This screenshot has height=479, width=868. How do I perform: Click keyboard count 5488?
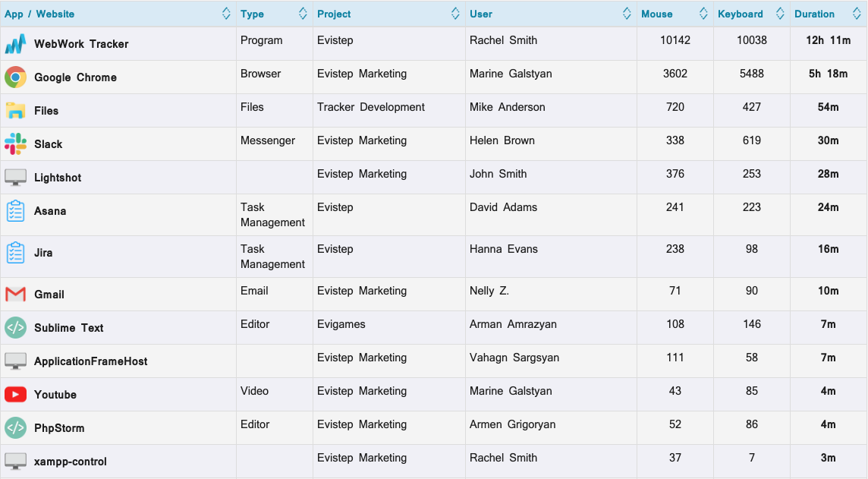752,74
